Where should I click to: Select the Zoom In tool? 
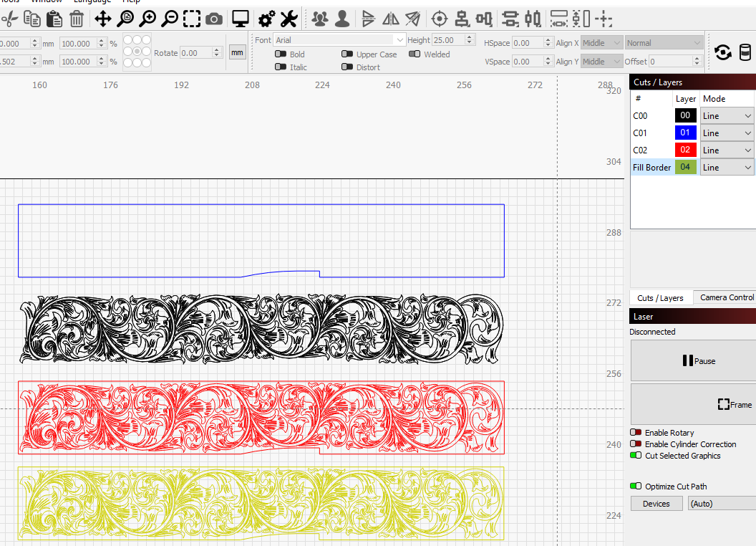[x=147, y=19]
